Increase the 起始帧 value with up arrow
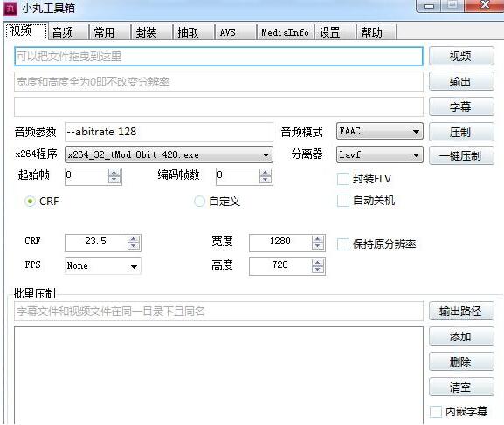 tap(114, 172)
